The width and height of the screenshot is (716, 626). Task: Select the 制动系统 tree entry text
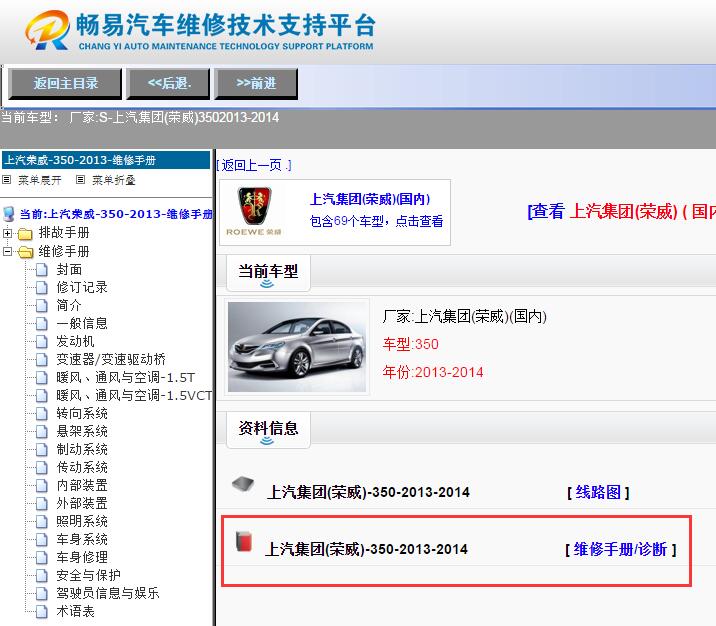82,449
